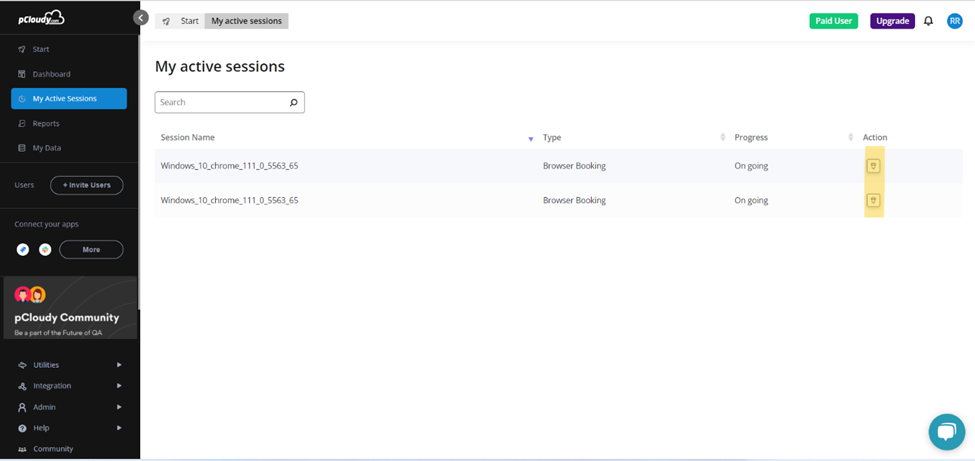Click the Upgrade button

(x=892, y=21)
